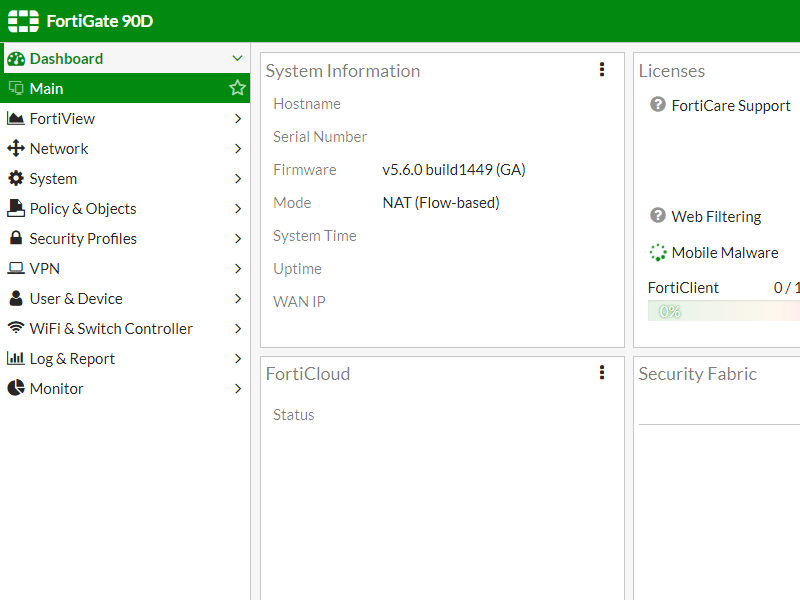The image size is (800, 600).
Task: Click firmware value v5.6.0 build1449 (GA)
Action: pos(454,169)
